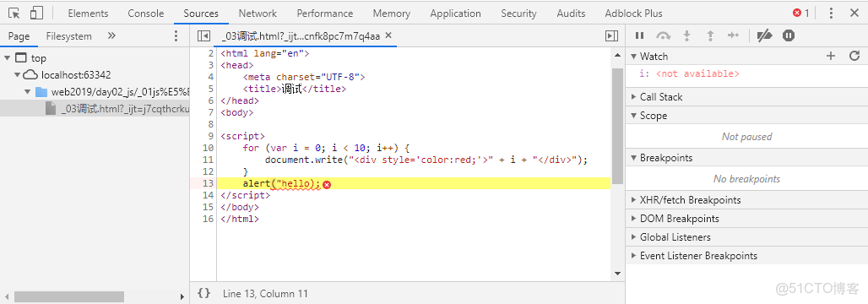This screenshot has width=868, height=304.
Task: Open the Elements tab
Action: pyautogui.click(x=88, y=14)
